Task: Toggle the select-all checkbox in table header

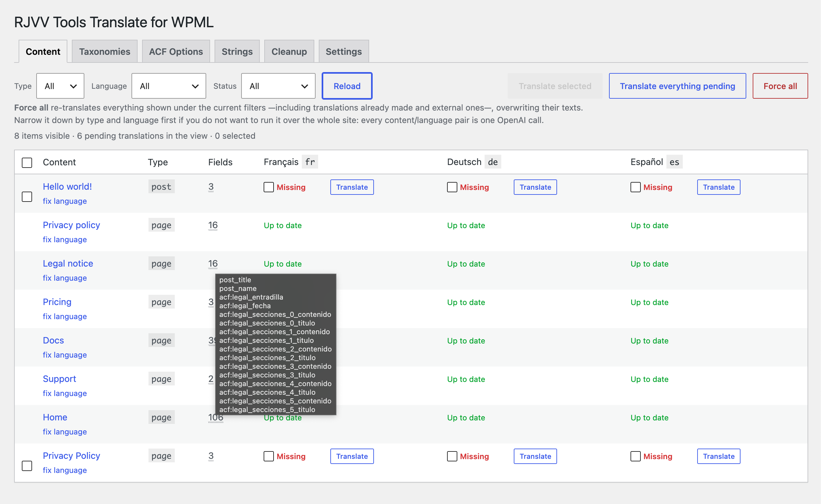Action: [x=27, y=163]
